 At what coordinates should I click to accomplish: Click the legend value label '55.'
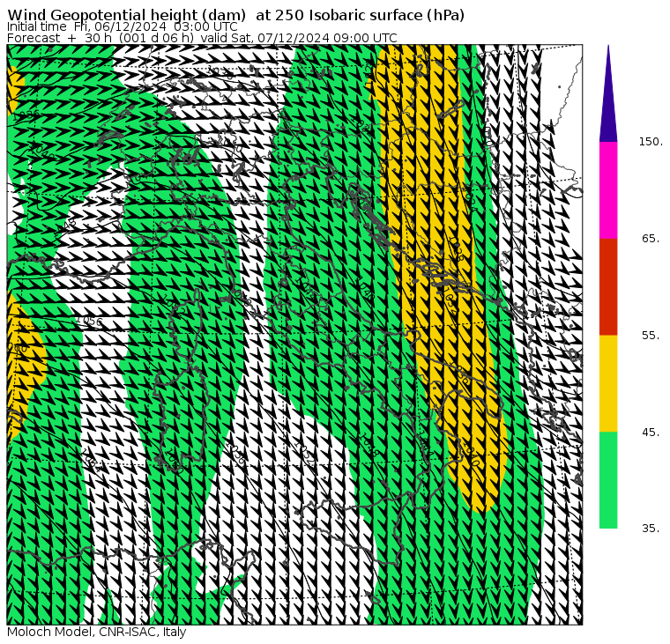651,336
